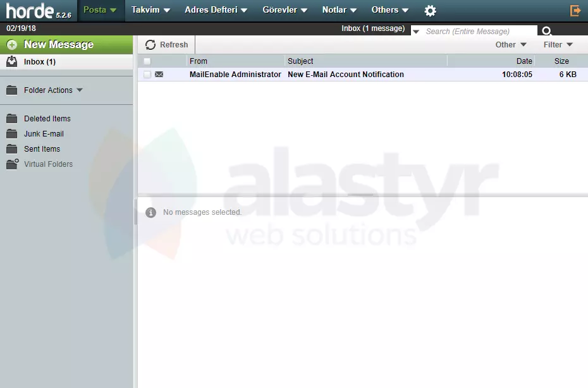Click the Junk E-mail folder icon
The width and height of the screenshot is (588, 388).
tap(11, 133)
